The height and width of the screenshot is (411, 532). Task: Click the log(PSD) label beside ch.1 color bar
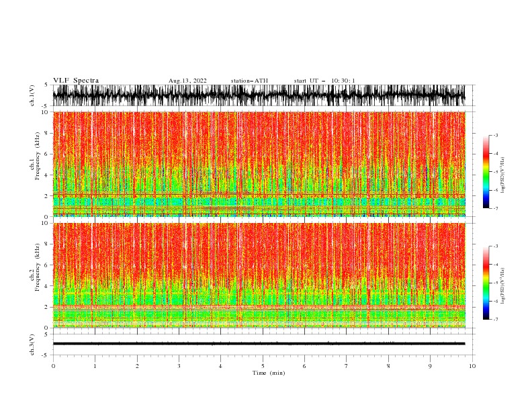click(503, 175)
